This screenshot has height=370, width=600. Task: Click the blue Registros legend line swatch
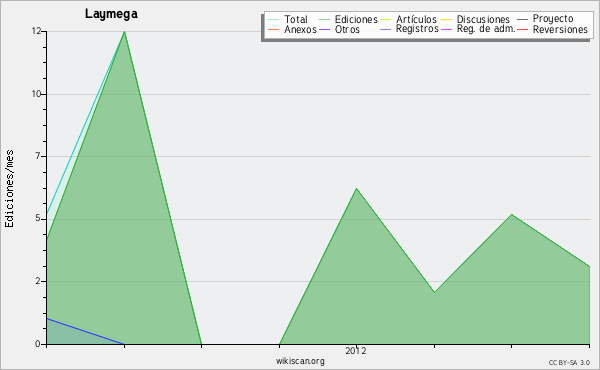pos(385,29)
